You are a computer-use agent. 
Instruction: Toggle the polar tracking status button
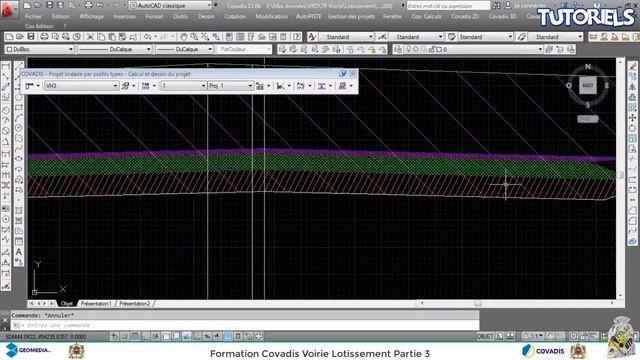tap(156, 336)
